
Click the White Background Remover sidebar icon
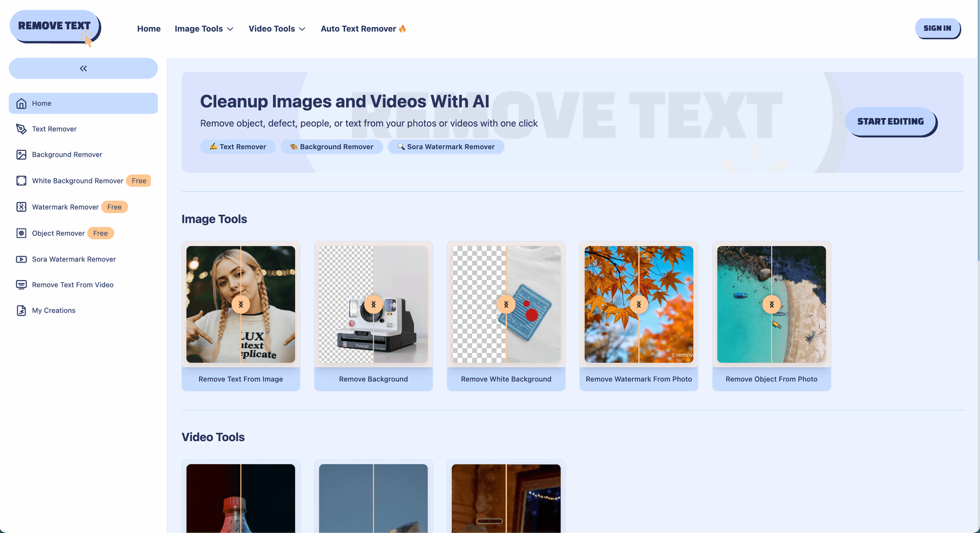[21, 181]
